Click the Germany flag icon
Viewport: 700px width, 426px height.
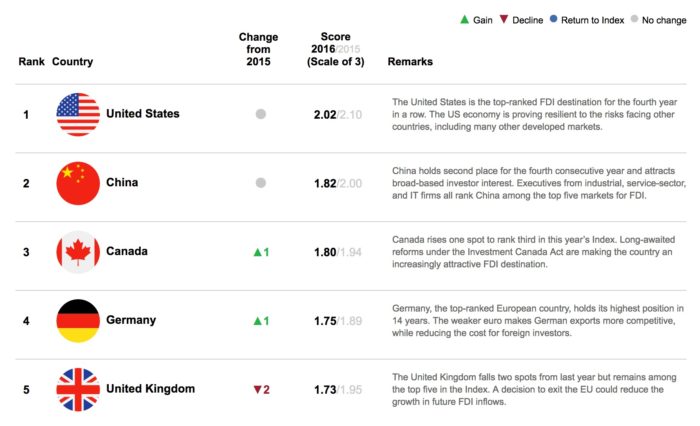[78, 320]
